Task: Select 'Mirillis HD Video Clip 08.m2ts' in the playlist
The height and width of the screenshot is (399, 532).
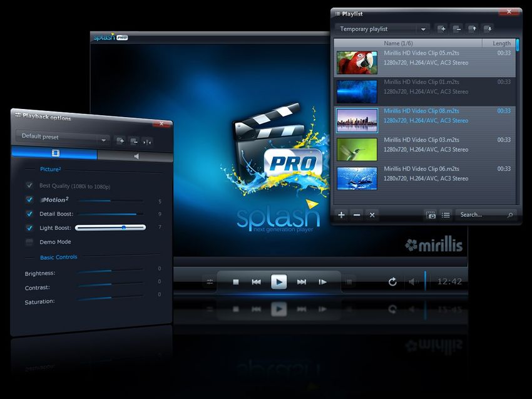Action: pos(425,120)
